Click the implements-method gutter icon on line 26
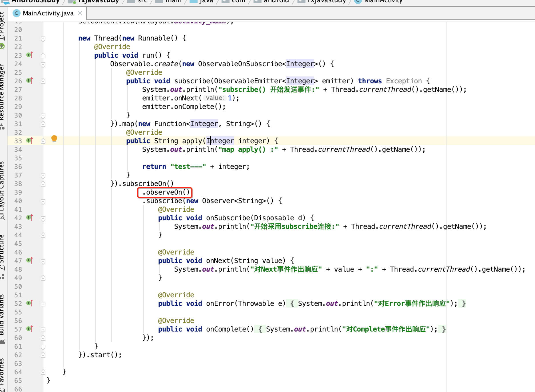 (x=30, y=80)
